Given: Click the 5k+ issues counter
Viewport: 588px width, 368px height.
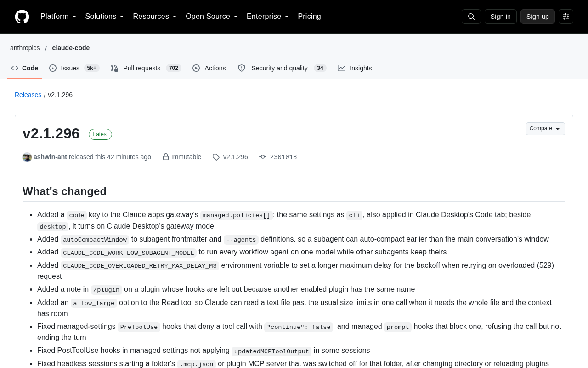Looking at the screenshot, I should [x=91, y=68].
